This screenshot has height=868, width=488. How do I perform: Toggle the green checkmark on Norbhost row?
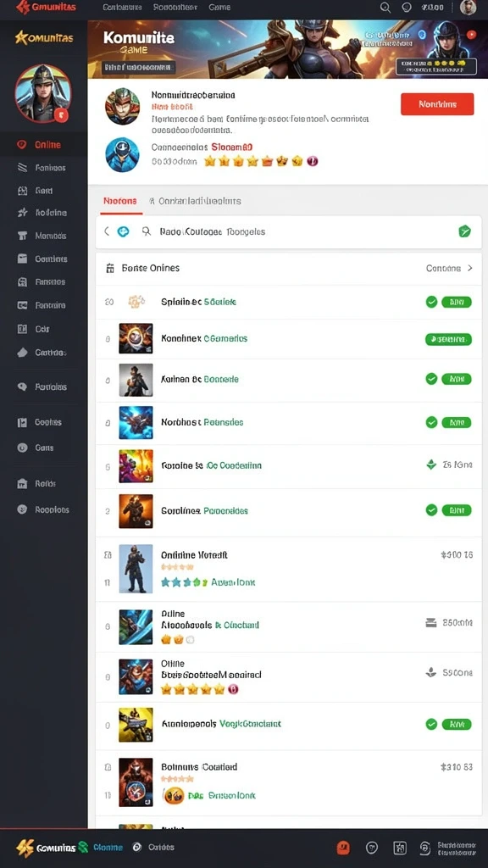(x=431, y=422)
